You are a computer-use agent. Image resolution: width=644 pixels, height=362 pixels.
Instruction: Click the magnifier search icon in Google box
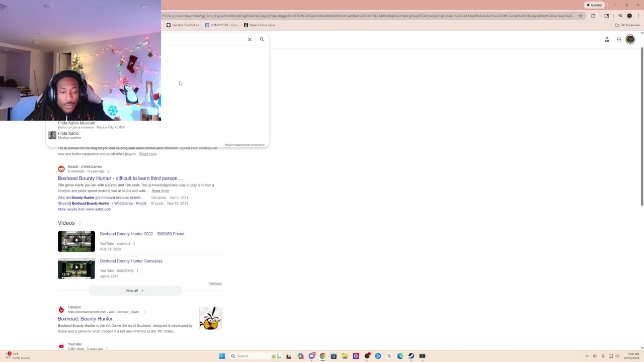262,39
